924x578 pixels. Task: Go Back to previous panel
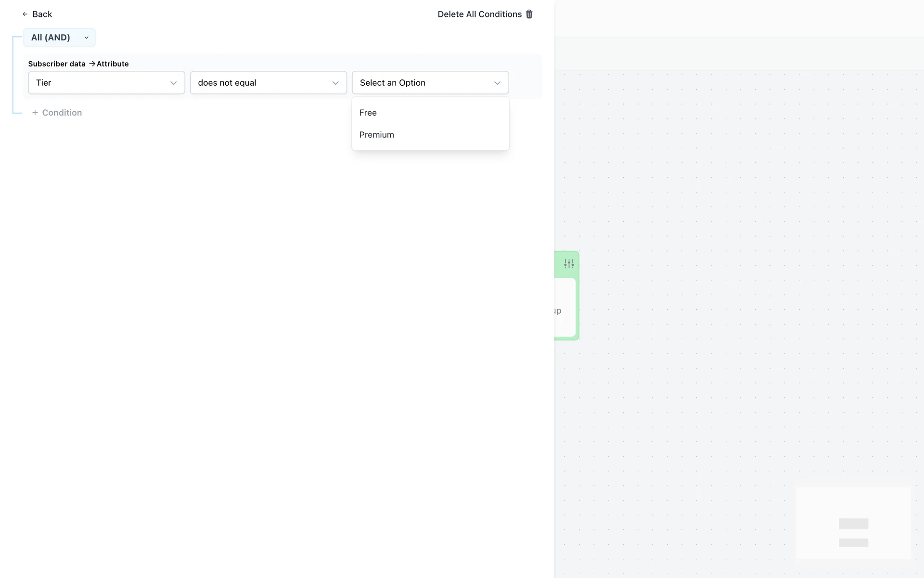[42, 14]
